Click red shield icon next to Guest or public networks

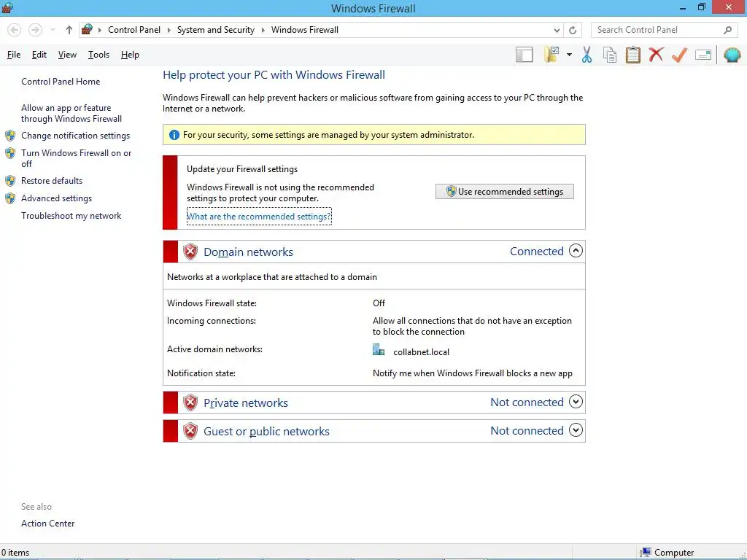[190, 431]
